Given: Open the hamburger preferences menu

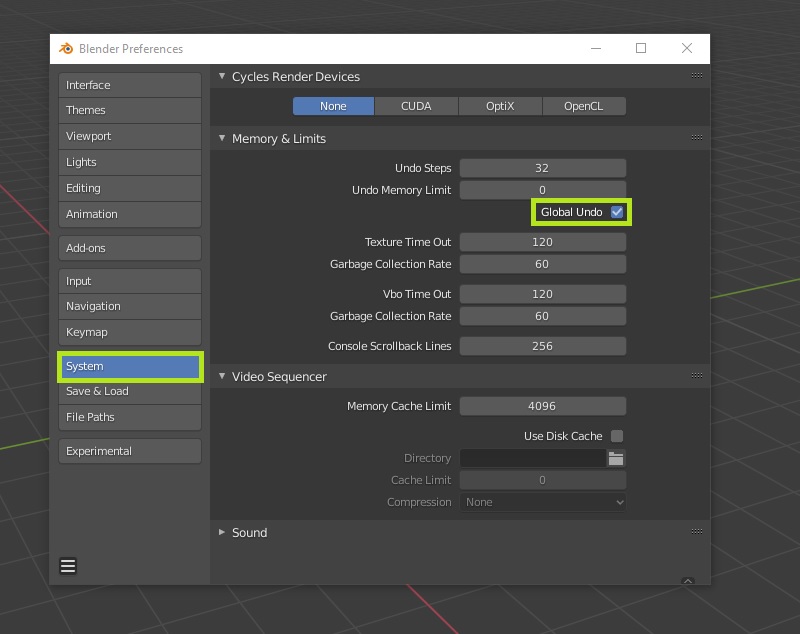Looking at the screenshot, I should 68,566.
